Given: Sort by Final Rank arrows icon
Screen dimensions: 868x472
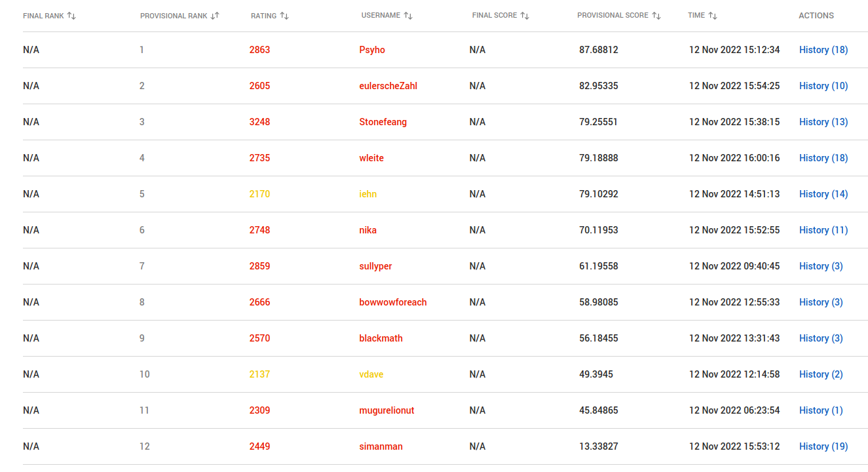Looking at the screenshot, I should click(x=71, y=16).
